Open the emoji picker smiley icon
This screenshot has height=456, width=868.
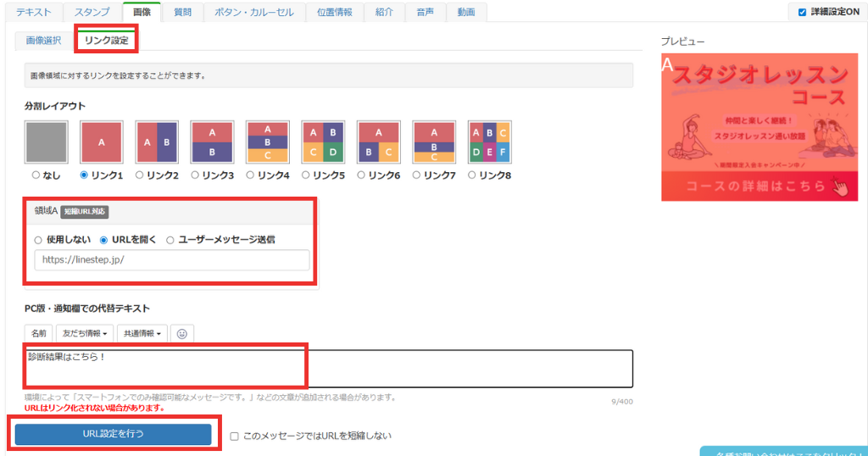(182, 334)
